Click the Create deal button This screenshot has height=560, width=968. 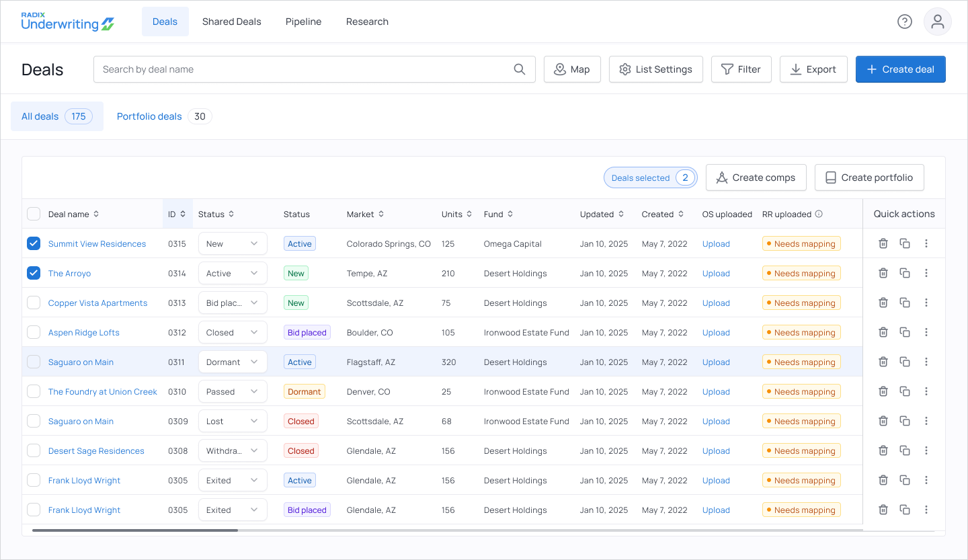tap(900, 69)
